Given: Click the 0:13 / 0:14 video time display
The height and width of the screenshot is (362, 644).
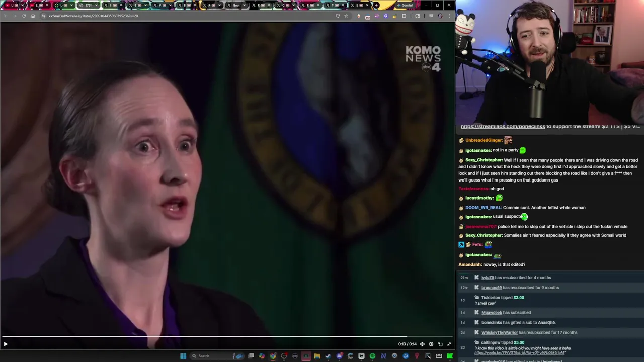Looking at the screenshot, I should click(x=407, y=344).
